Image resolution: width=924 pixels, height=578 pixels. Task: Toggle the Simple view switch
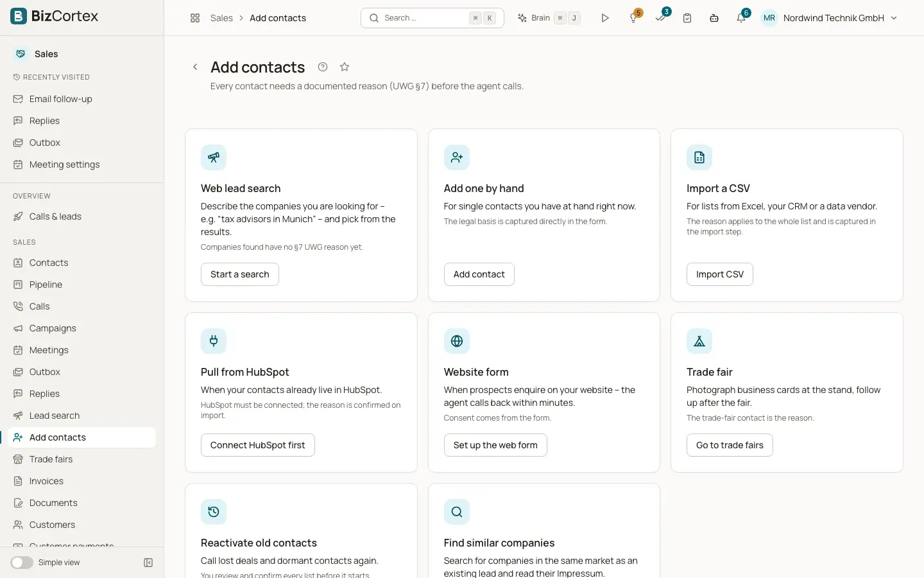coord(22,563)
